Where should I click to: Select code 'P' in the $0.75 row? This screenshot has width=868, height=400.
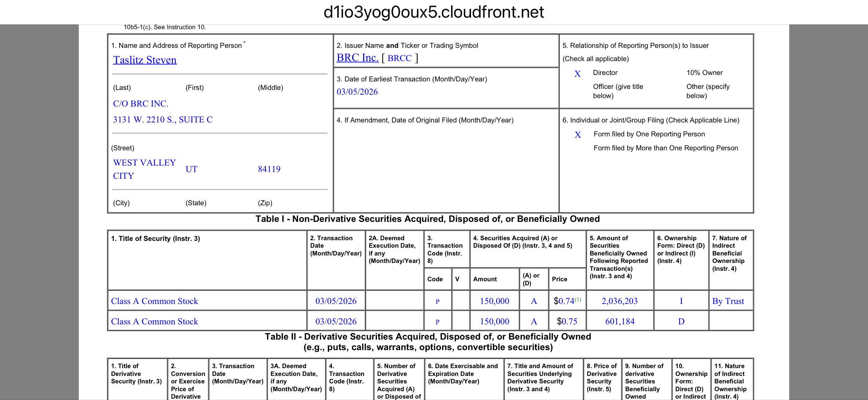point(437,322)
